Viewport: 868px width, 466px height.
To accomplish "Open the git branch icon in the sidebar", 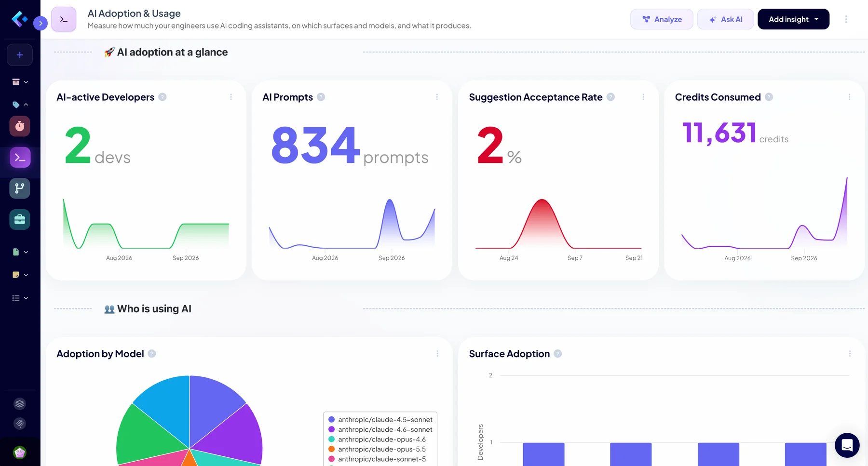I will (x=20, y=188).
